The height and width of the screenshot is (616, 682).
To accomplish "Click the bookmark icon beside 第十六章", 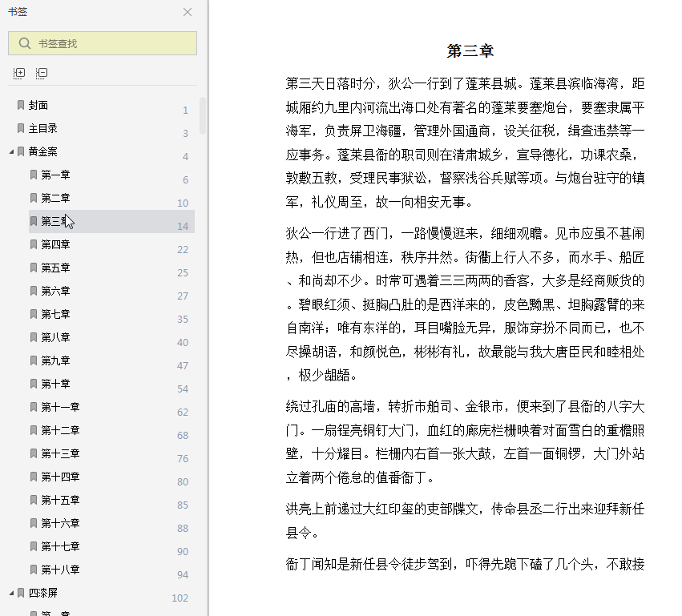I will (34, 523).
